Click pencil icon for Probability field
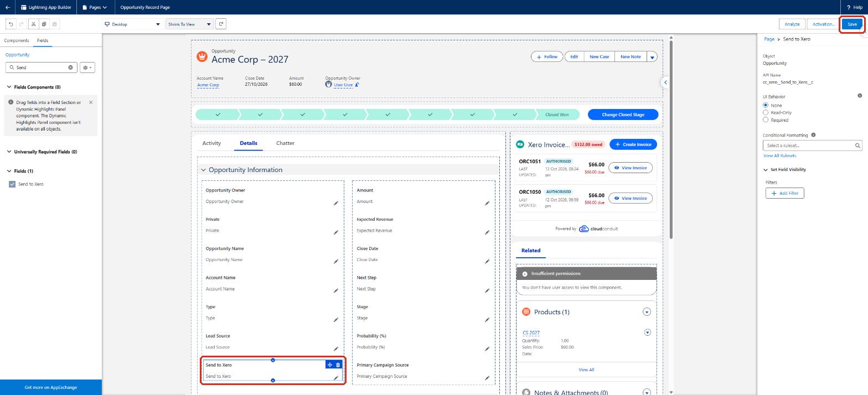The width and height of the screenshot is (868, 395). point(487,349)
